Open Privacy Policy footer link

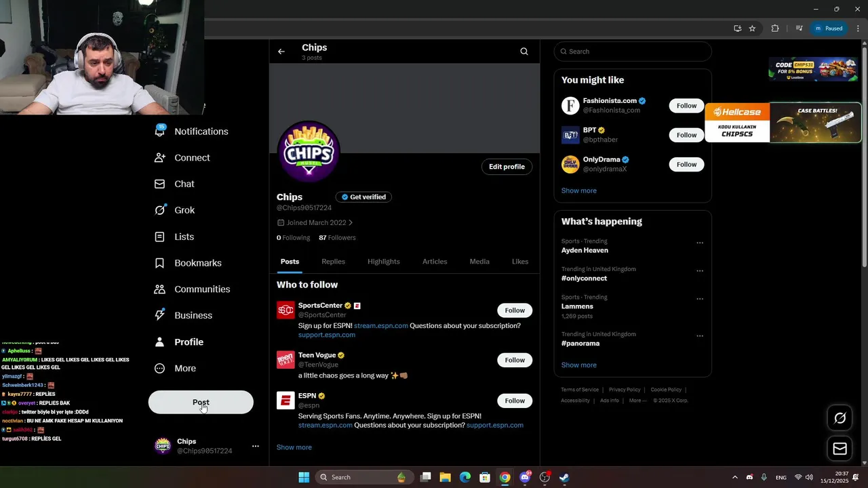625,390
